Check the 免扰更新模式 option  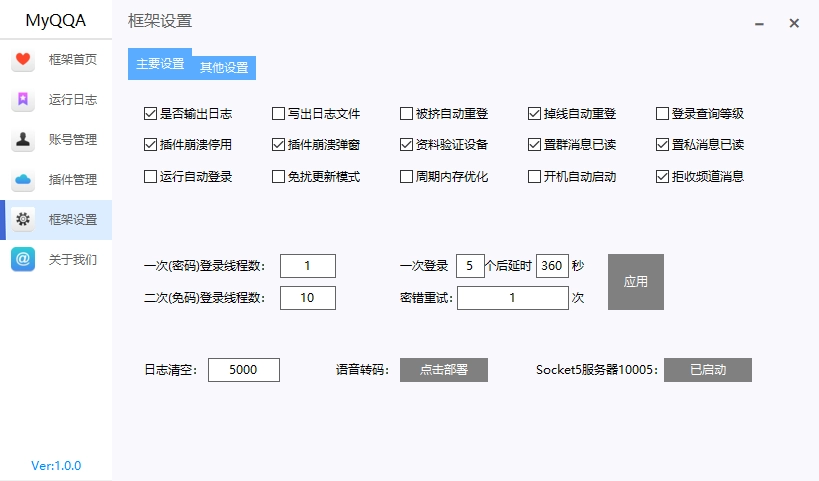(x=279, y=177)
